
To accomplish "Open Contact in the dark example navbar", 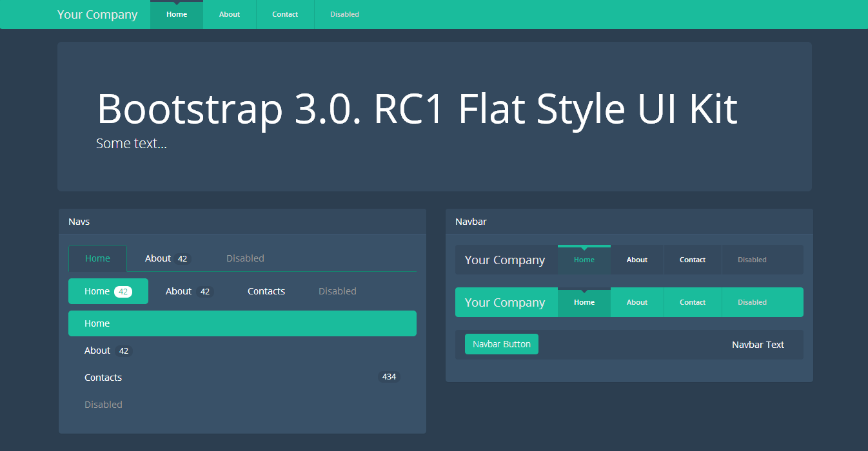I will (x=693, y=260).
